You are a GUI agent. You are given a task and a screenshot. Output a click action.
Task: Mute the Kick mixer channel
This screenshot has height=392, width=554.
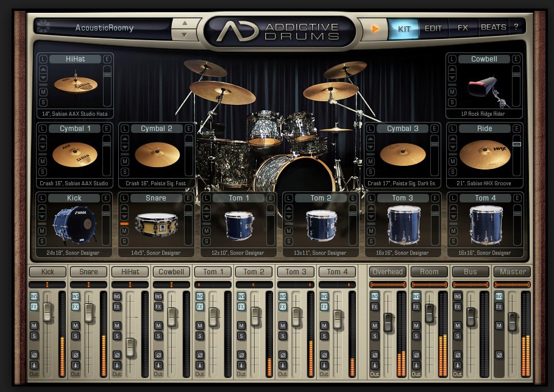(x=34, y=326)
